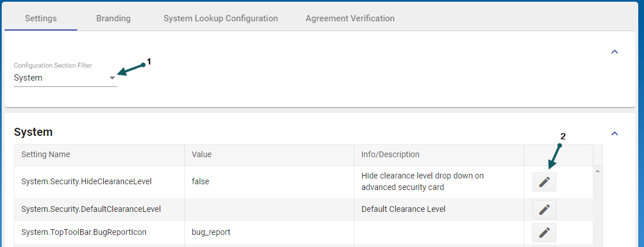Open the Branding tab
Screen dimensions: 644x247
[x=113, y=18]
